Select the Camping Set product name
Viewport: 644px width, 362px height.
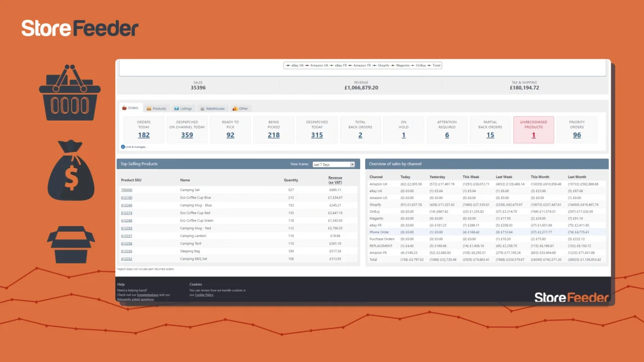point(190,190)
